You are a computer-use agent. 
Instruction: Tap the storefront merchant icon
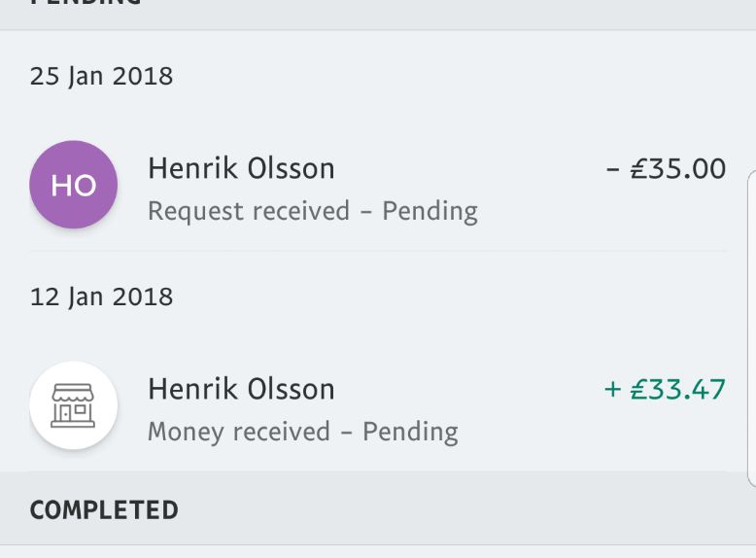coord(74,405)
